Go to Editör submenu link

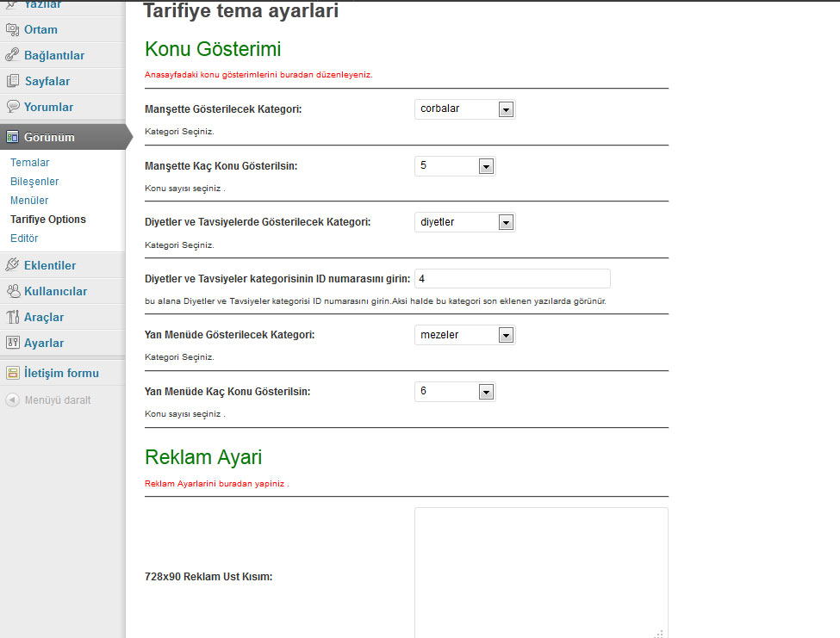pos(24,238)
